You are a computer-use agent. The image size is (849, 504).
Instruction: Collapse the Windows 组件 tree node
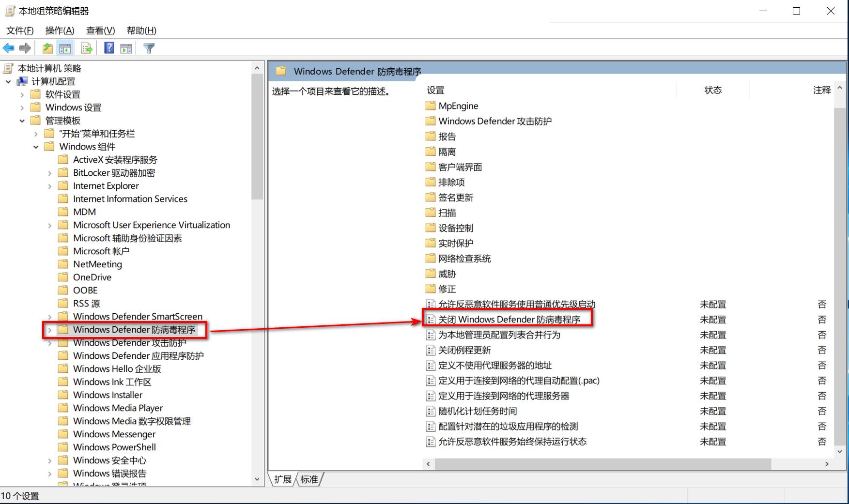coord(36,147)
